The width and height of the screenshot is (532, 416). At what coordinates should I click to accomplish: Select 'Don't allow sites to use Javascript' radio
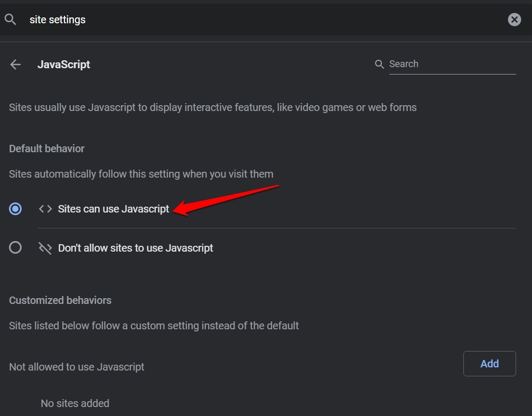click(x=15, y=247)
